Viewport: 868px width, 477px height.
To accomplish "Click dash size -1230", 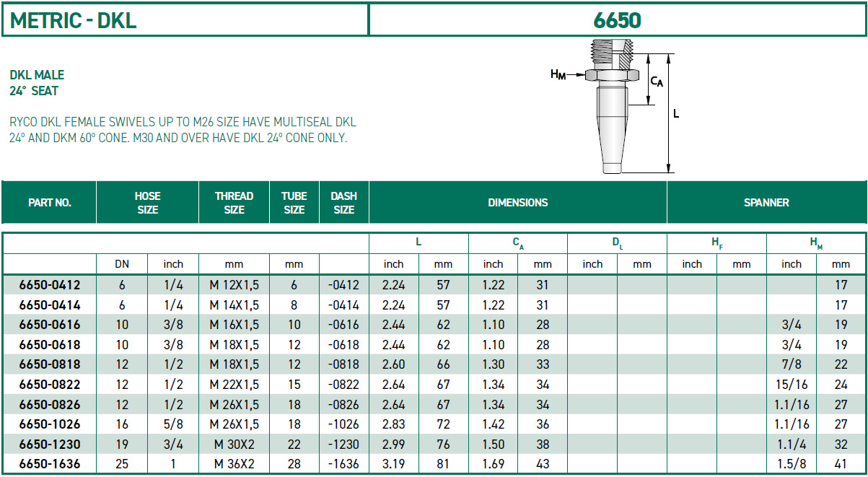I will (x=343, y=444).
